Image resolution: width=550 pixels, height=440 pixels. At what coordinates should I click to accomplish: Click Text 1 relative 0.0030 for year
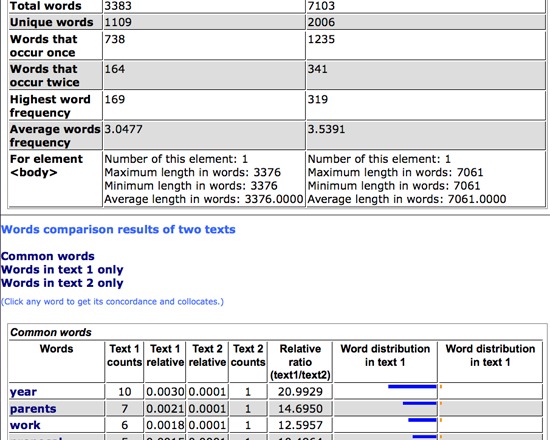[165, 392]
